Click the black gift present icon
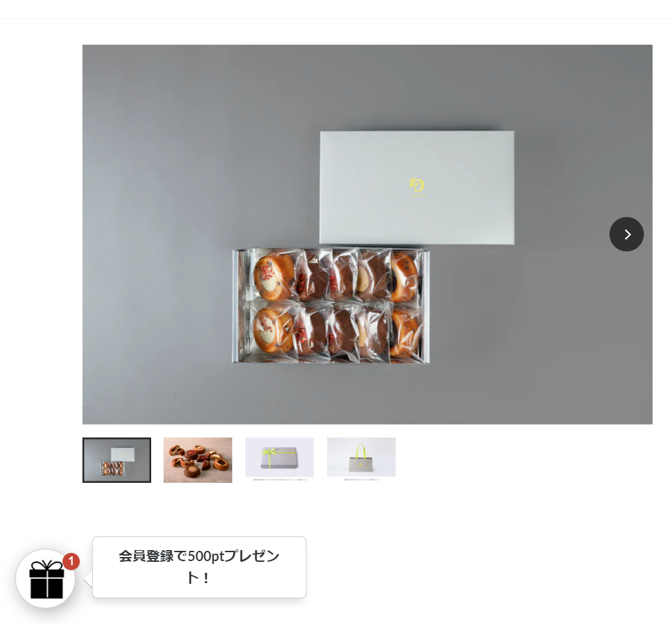The width and height of the screenshot is (672, 625). tap(46, 579)
